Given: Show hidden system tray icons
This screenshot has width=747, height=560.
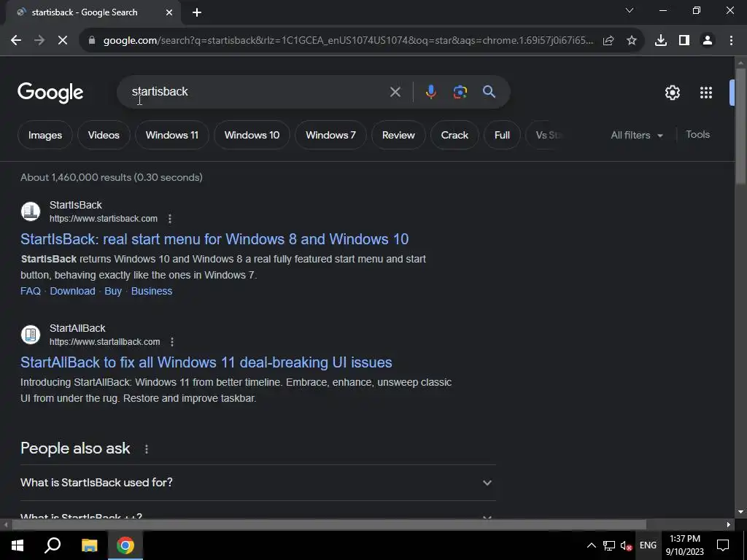Looking at the screenshot, I should pyautogui.click(x=591, y=545).
